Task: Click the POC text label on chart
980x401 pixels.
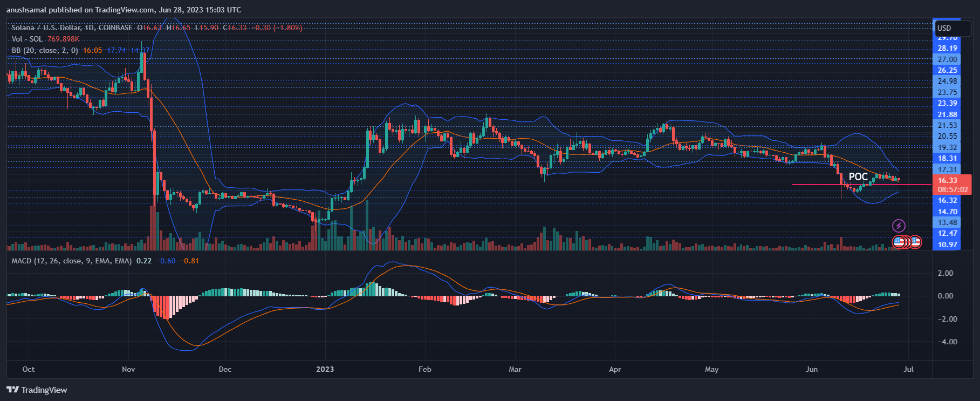Action: [858, 176]
